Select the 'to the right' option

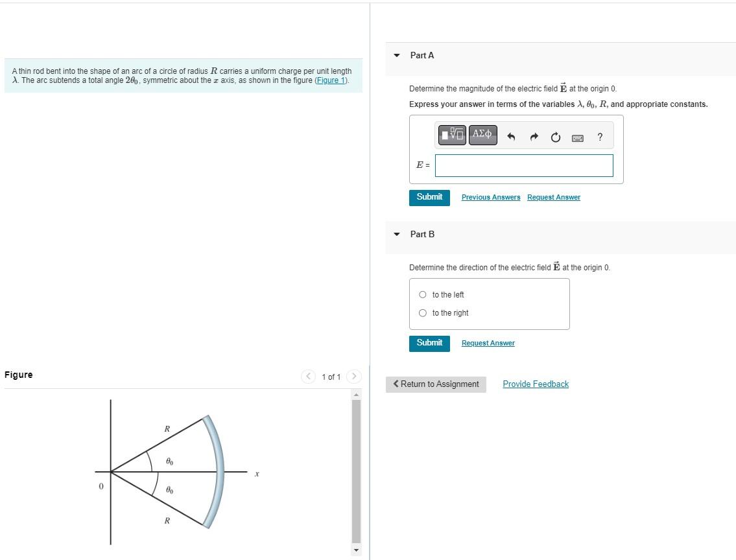[x=422, y=312]
